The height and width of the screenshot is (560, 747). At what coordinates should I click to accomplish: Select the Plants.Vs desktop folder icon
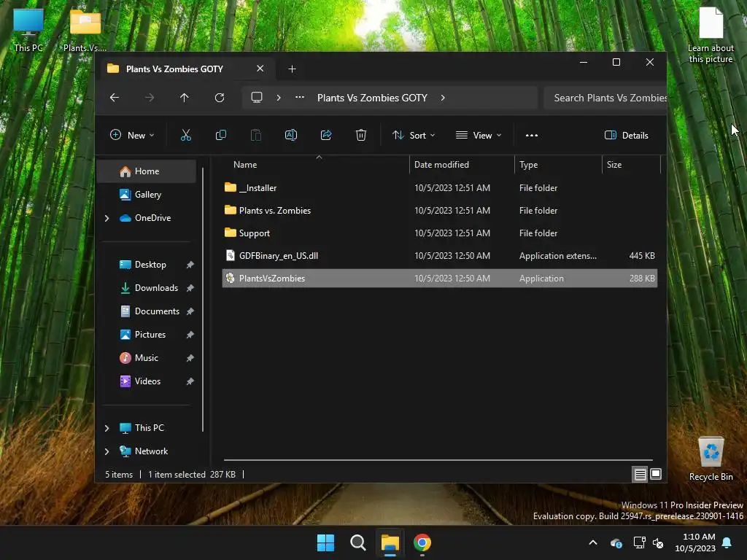(85, 31)
